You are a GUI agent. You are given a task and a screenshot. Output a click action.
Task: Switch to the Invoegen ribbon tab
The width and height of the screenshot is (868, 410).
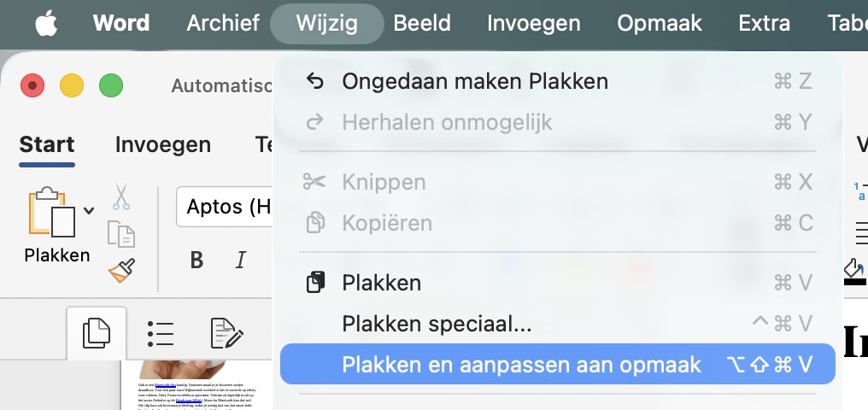click(x=163, y=144)
